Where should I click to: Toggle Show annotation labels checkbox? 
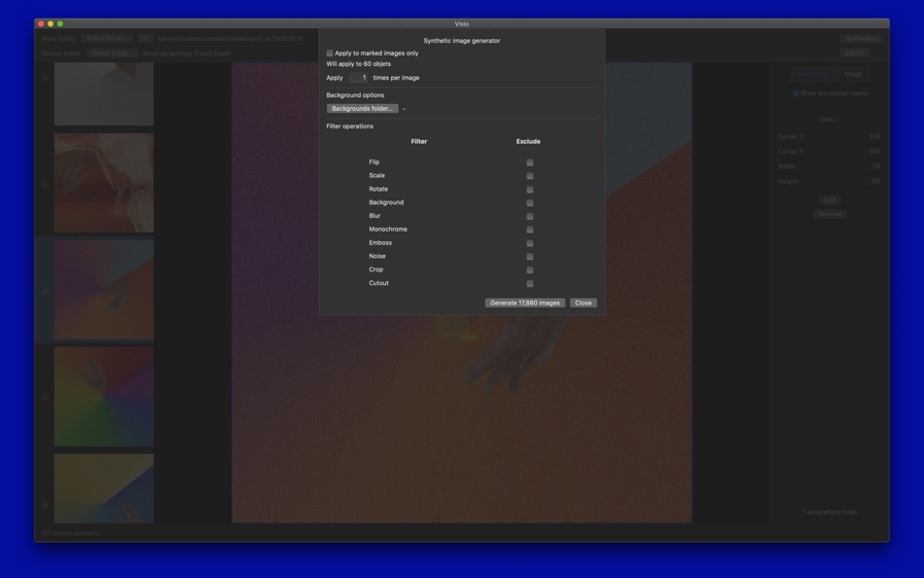click(x=795, y=93)
